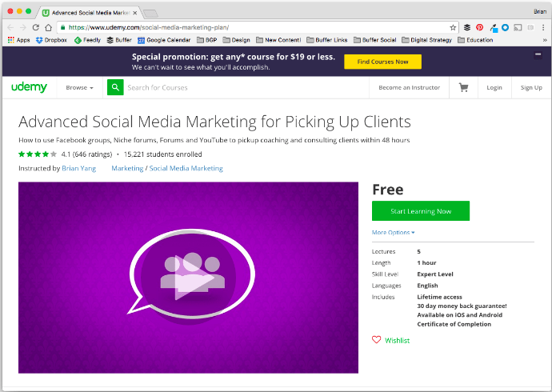
Task: Open the Design bookmarks folder
Action: (x=236, y=40)
